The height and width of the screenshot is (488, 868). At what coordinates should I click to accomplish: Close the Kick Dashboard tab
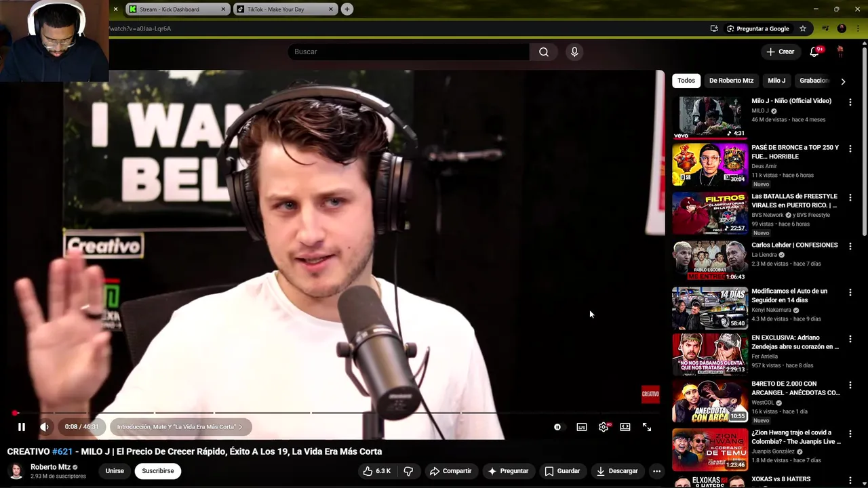(223, 9)
